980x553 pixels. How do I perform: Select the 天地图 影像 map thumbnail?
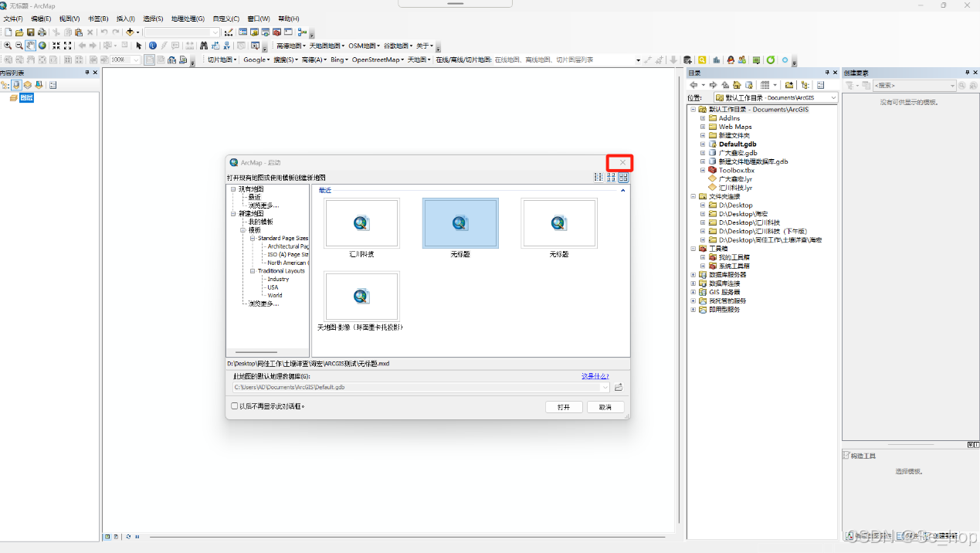pyautogui.click(x=361, y=296)
